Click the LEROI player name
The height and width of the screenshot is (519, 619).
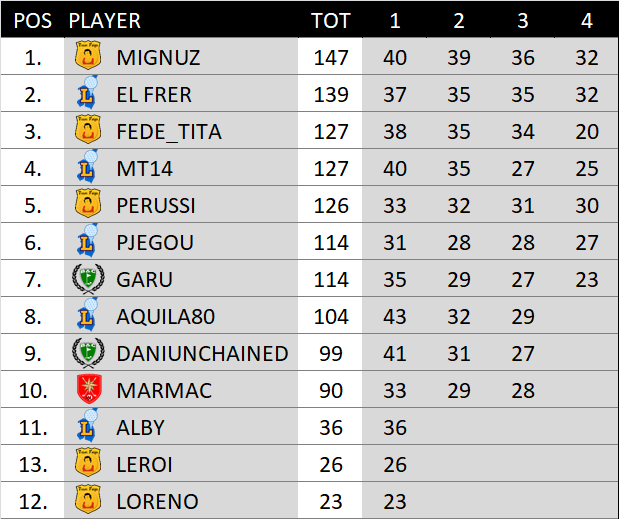[144, 465]
